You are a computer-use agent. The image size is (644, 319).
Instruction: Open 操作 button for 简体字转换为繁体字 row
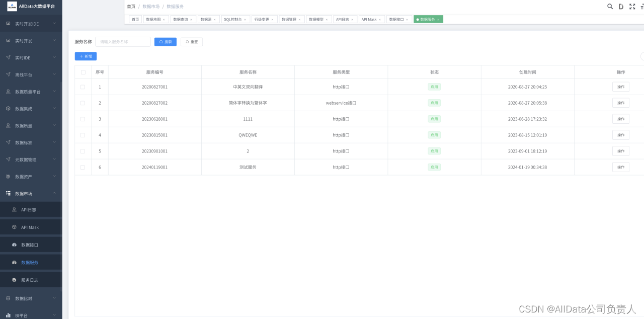[x=621, y=103]
